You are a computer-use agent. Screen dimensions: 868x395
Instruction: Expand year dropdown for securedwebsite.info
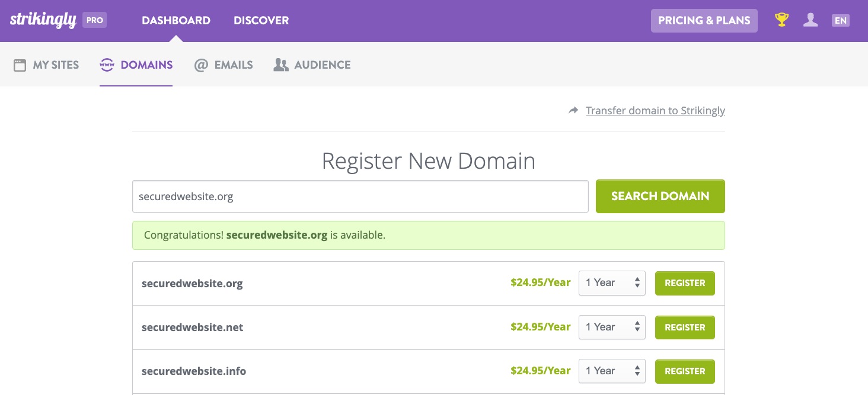[612, 371]
